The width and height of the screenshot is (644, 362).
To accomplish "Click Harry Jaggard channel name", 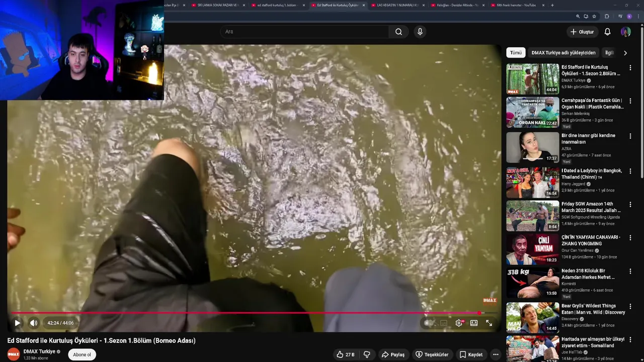I will (574, 184).
